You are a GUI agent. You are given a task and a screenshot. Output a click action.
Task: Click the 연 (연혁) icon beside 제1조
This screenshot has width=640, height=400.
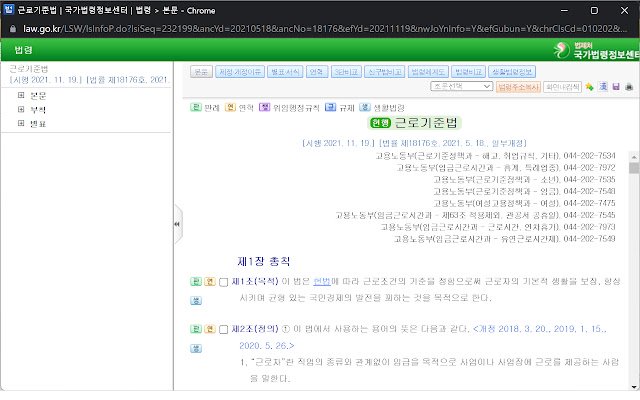210,281
